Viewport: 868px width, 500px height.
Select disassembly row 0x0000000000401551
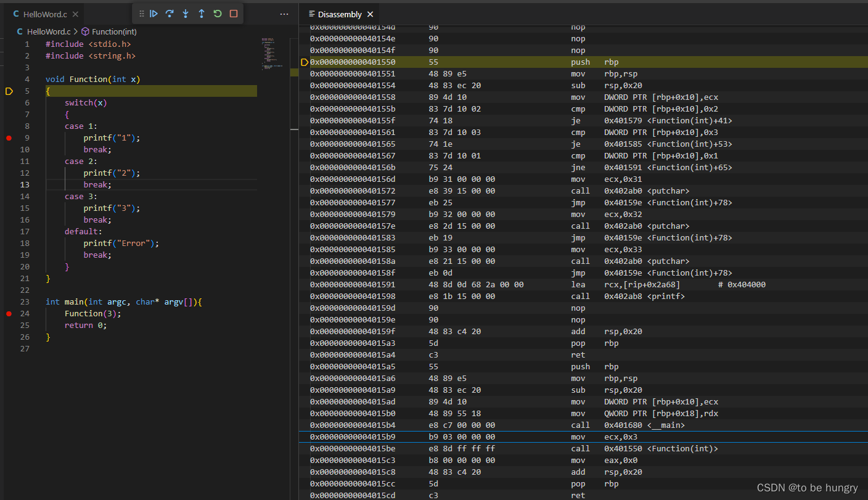click(583, 74)
